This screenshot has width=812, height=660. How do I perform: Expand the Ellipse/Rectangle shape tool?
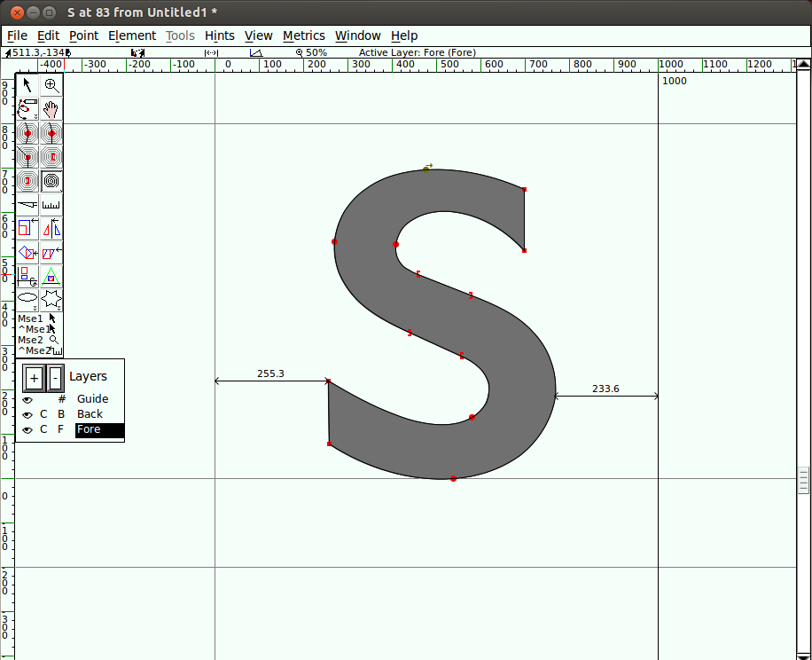point(27,299)
